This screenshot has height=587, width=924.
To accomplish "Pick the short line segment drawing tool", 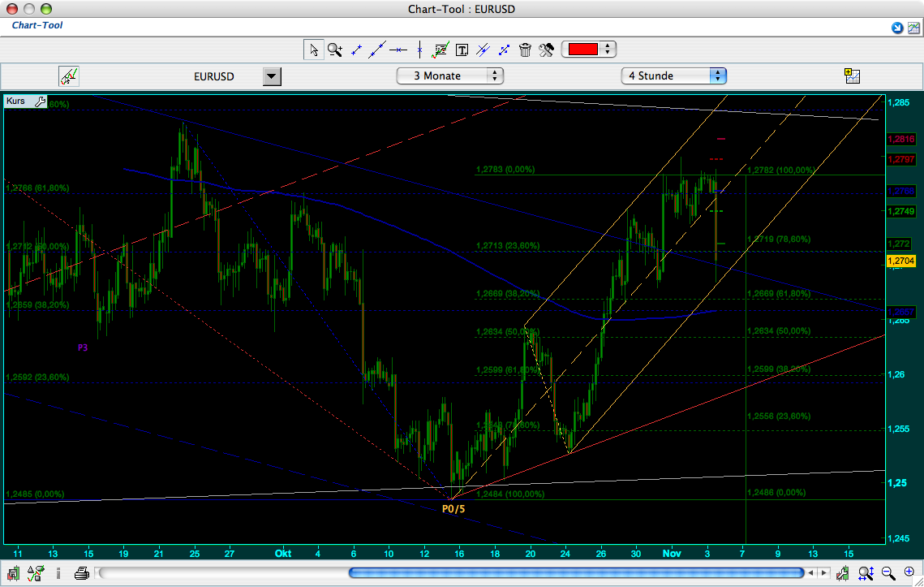I will point(356,50).
